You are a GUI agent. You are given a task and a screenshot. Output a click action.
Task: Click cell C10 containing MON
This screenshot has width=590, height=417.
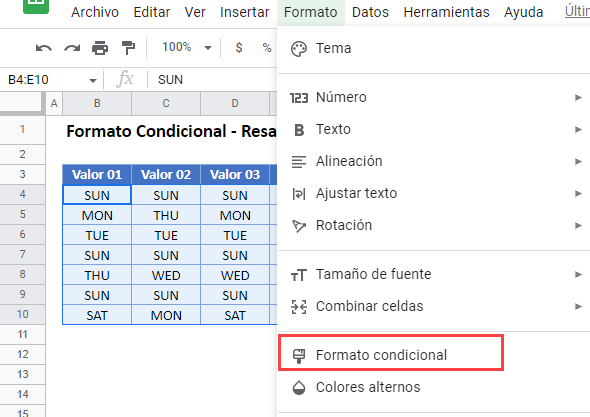(x=166, y=315)
